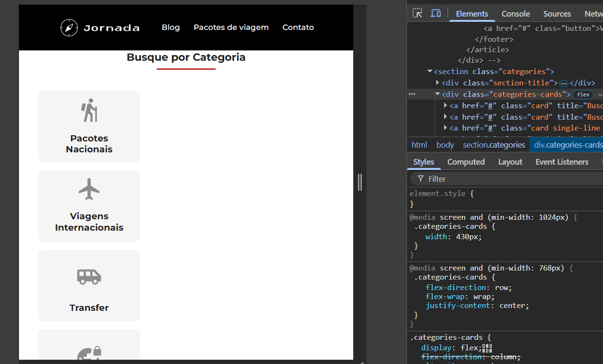603x364 pixels.
Task: Click the hiker icon in Pacotes Nacionais card
Action: tap(89, 110)
